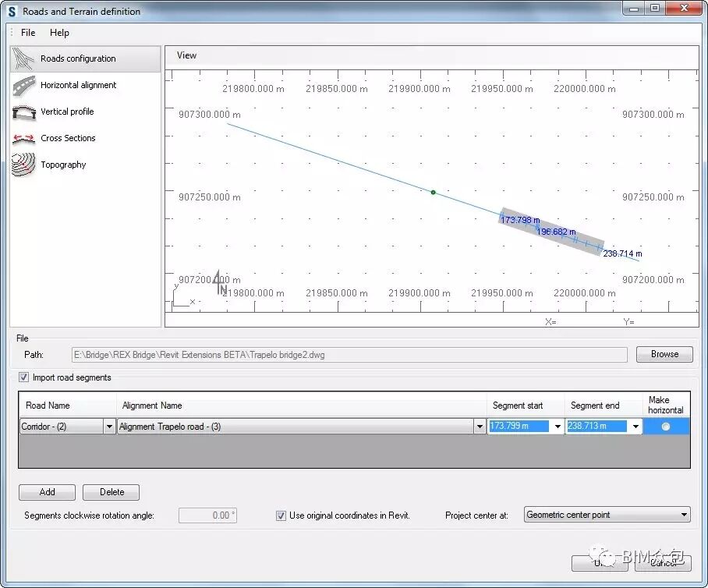Select the Make horizontal radio button
This screenshot has width=708, height=588.
click(665, 427)
